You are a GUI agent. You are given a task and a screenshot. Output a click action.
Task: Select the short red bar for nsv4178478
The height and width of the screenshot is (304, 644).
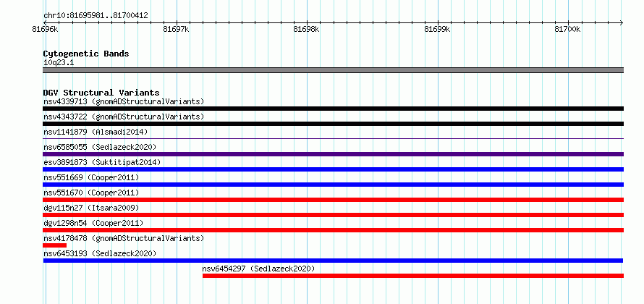(54, 245)
